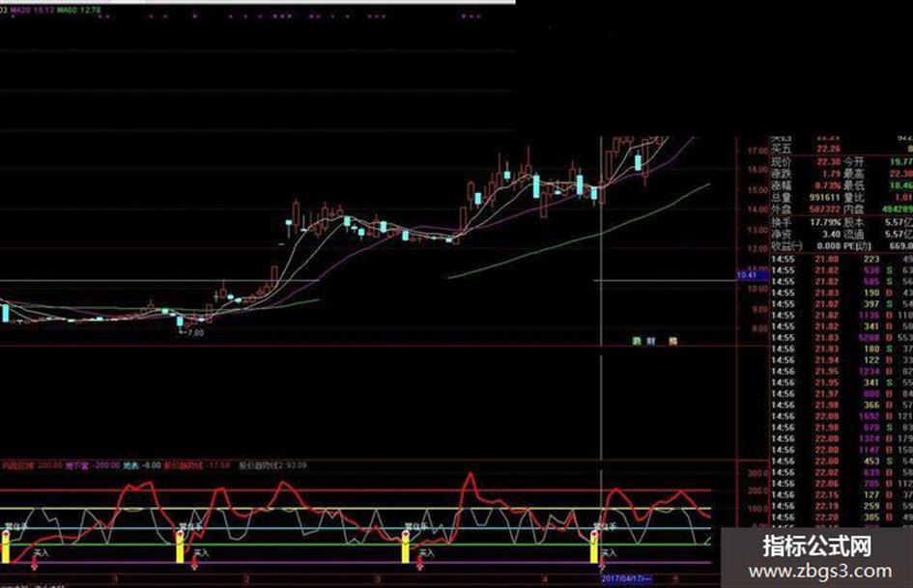913x588 pixels.
Task: Select the 14:55 tick row with volume 5288
Action: pyautogui.click(x=842, y=338)
